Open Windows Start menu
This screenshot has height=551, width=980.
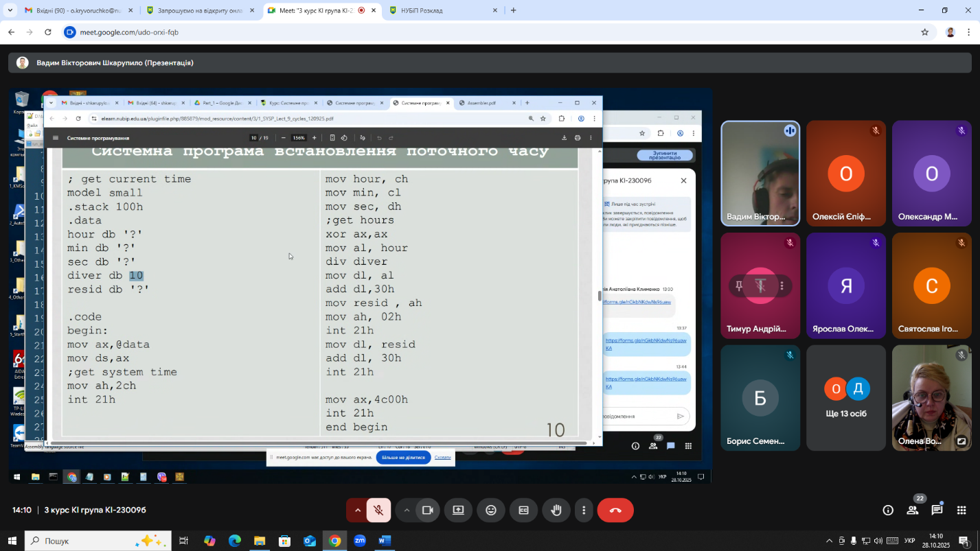[x=12, y=541]
